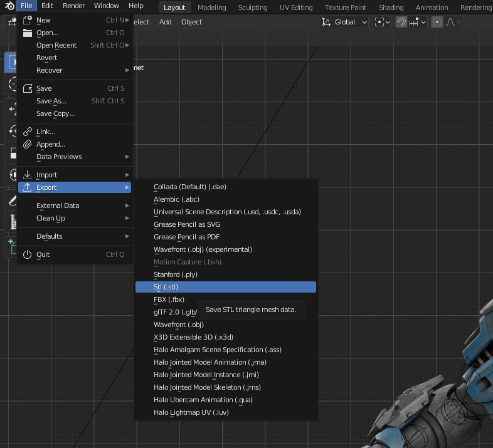Open the viewport Add menu

click(x=165, y=22)
